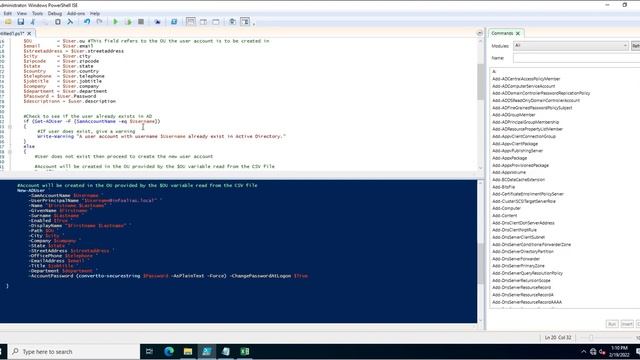Open a New Remote PowerShell Tab icon
The height and width of the screenshot is (360, 640).
pyautogui.click(x=157, y=22)
